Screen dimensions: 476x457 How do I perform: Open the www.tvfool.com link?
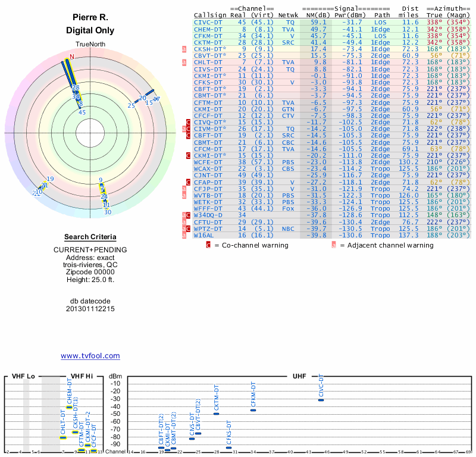[90, 356]
